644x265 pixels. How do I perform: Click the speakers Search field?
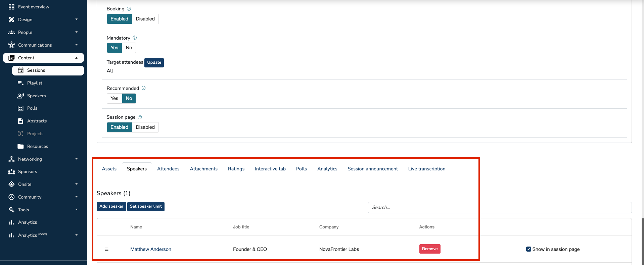click(499, 207)
